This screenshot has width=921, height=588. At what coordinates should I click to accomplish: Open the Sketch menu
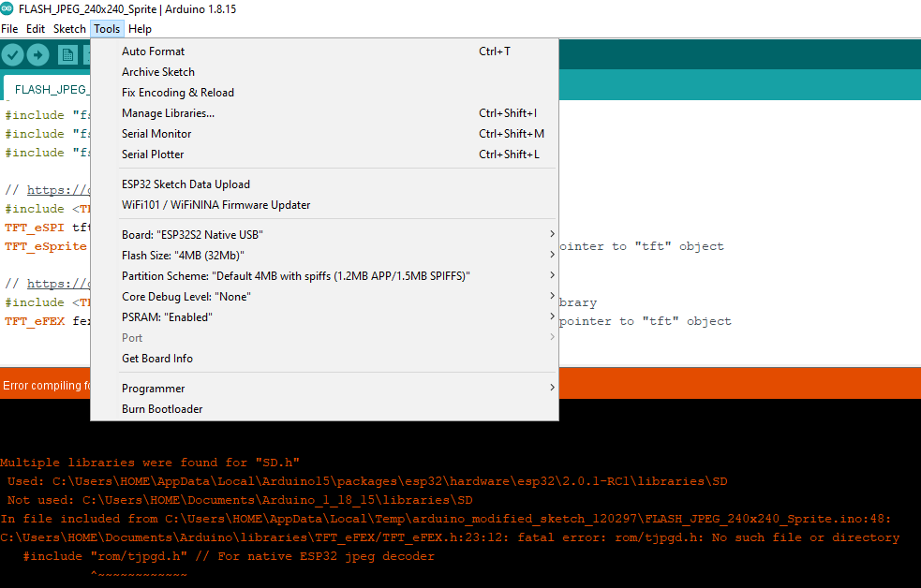69,29
